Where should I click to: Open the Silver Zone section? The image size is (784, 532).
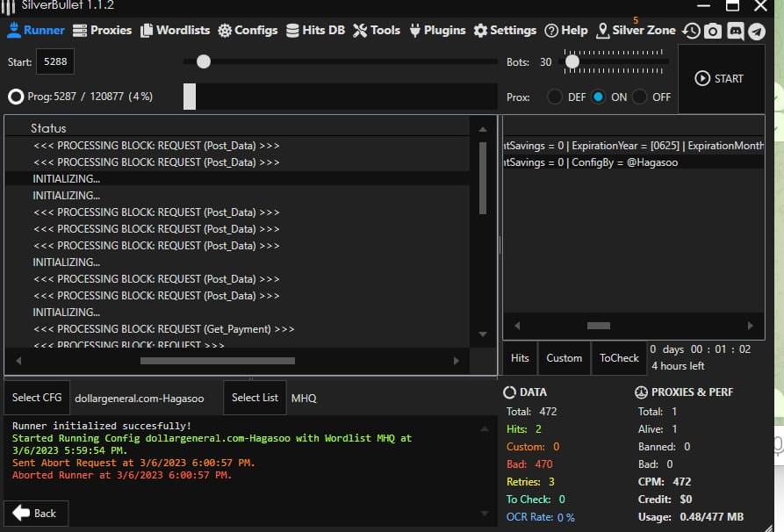click(636, 30)
